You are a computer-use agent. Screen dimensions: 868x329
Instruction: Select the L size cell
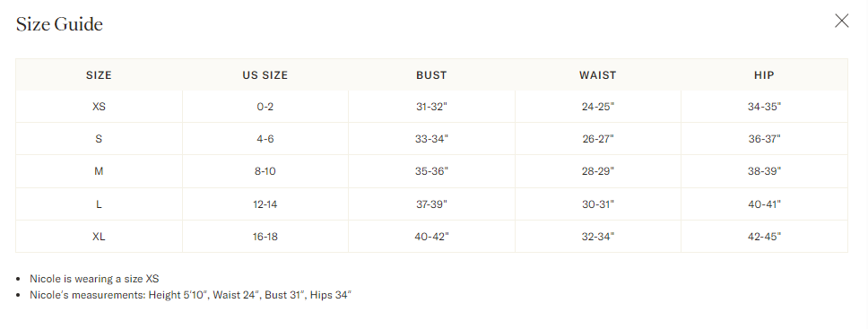(100, 204)
